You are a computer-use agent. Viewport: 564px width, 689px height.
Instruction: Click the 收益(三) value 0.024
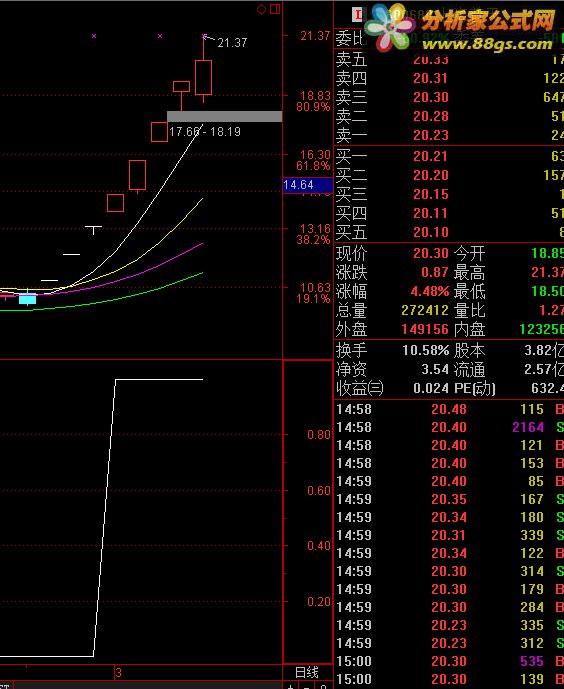coord(431,388)
